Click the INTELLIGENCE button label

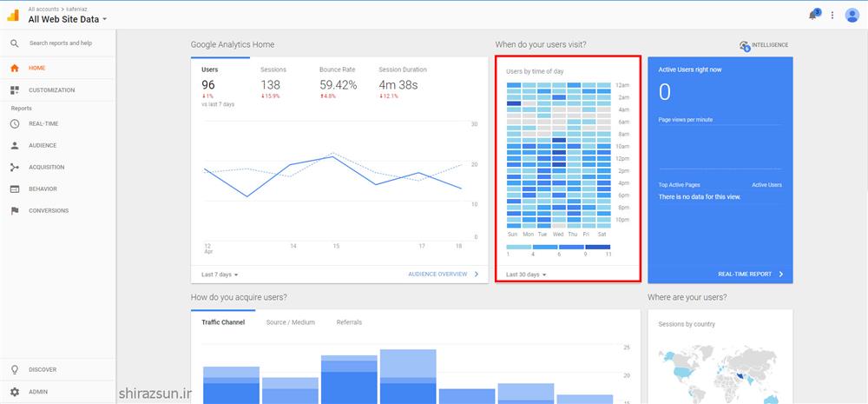(x=770, y=45)
